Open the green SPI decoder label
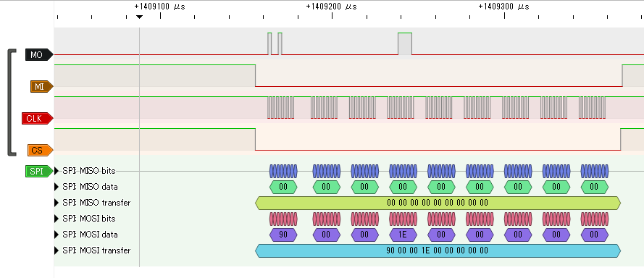The width and height of the screenshot is (644, 278). [x=39, y=172]
